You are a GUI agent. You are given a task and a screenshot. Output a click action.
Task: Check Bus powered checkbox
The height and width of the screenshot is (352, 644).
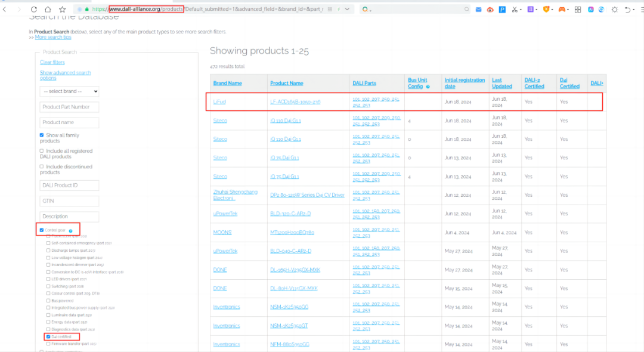click(48, 301)
